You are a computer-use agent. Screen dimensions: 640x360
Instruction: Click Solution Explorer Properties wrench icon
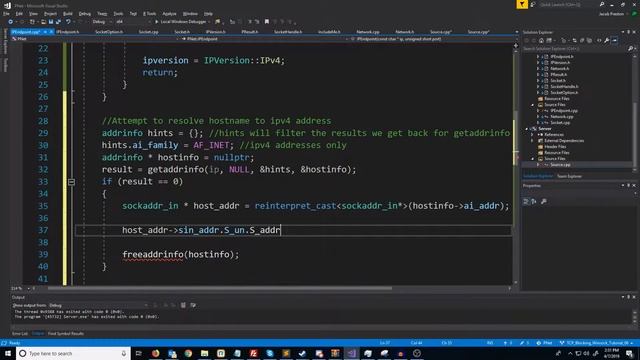click(x=607, y=40)
